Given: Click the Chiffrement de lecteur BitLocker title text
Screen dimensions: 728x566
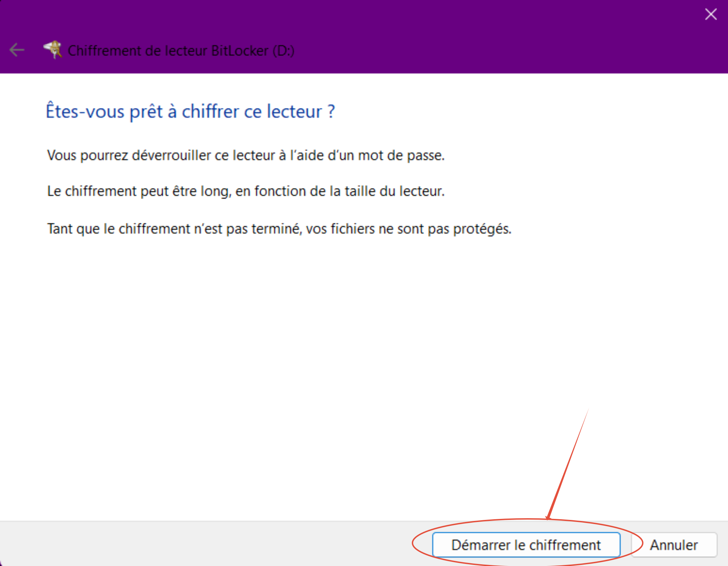Looking at the screenshot, I should [181, 51].
